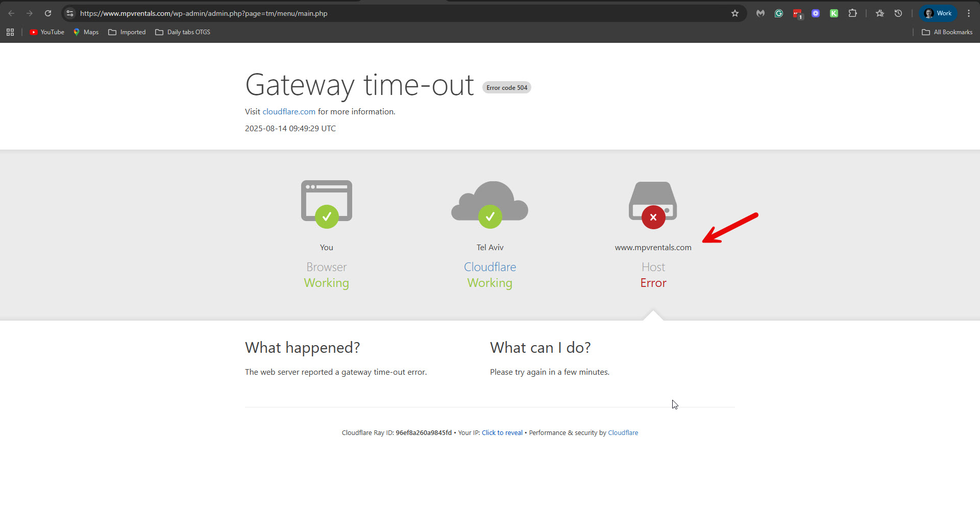Screen dimensions: 980x508
Task: Click the Error code 504 badge
Action: [507, 88]
